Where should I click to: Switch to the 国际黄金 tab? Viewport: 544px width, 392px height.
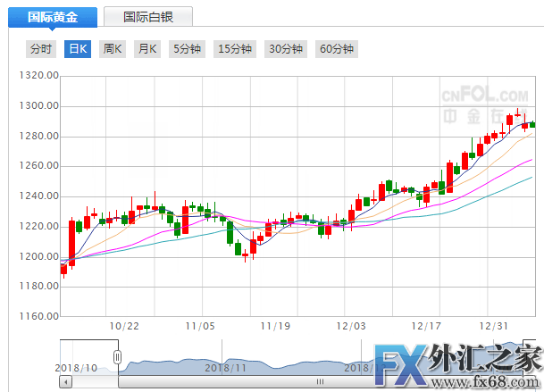(x=52, y=16)
